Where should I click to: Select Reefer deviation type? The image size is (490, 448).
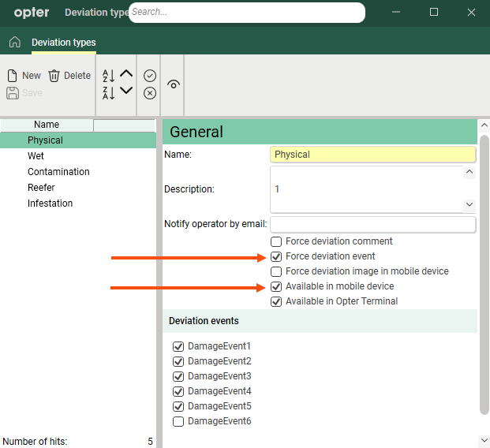41,188
